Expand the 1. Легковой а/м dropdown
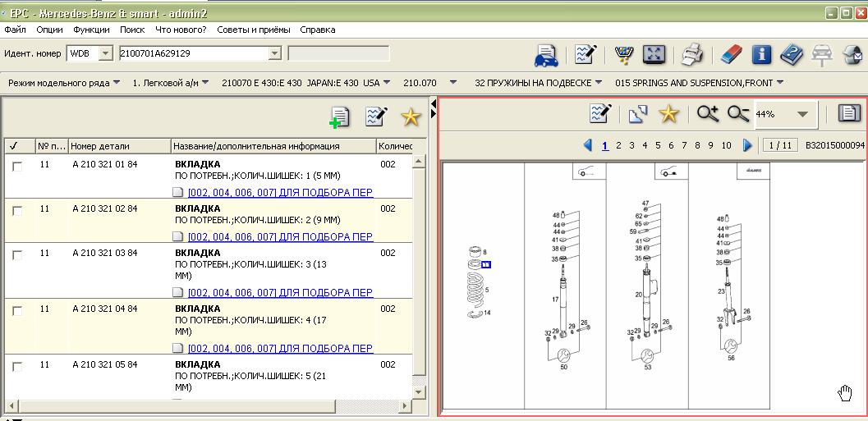This screenshot has height=421, width=868. (x=204, y=82)
